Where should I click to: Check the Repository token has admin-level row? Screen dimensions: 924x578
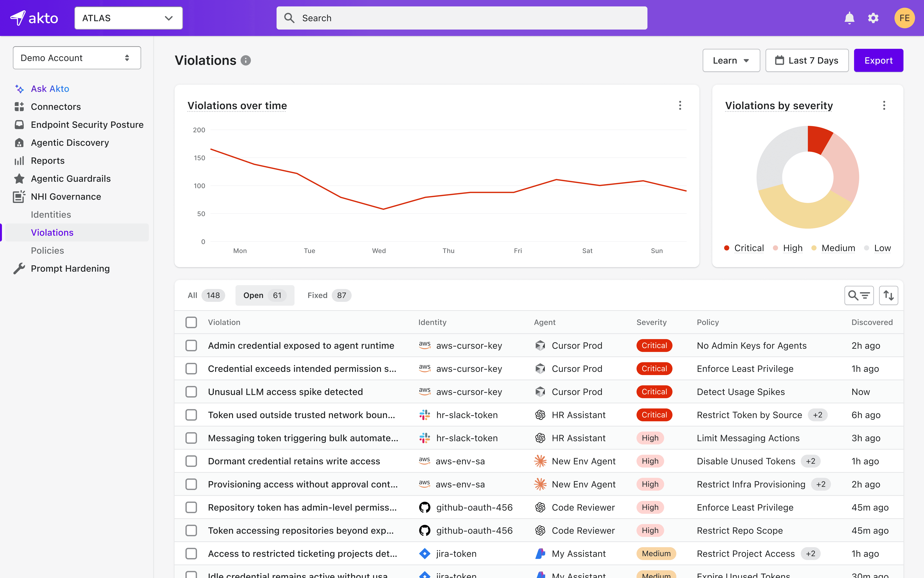(x=191, y=507)
